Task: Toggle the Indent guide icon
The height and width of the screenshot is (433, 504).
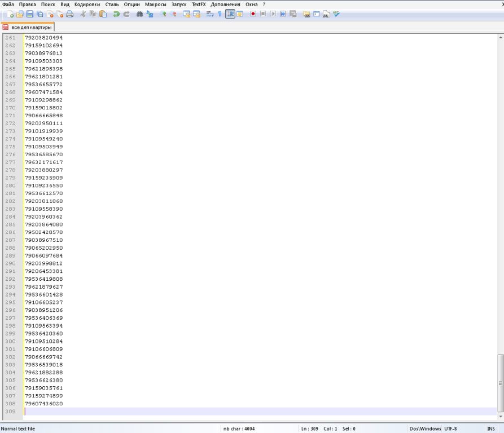Action: tap(230, 14)
